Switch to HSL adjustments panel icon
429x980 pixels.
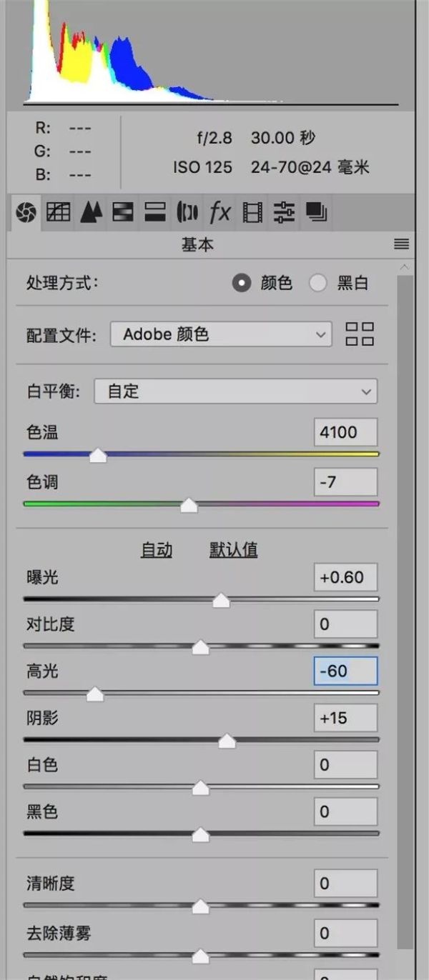(x=123, y=211)
